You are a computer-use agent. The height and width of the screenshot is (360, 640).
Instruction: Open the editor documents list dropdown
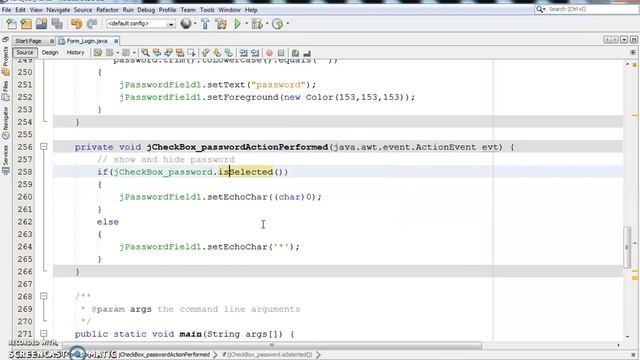[x=624, y=40]
